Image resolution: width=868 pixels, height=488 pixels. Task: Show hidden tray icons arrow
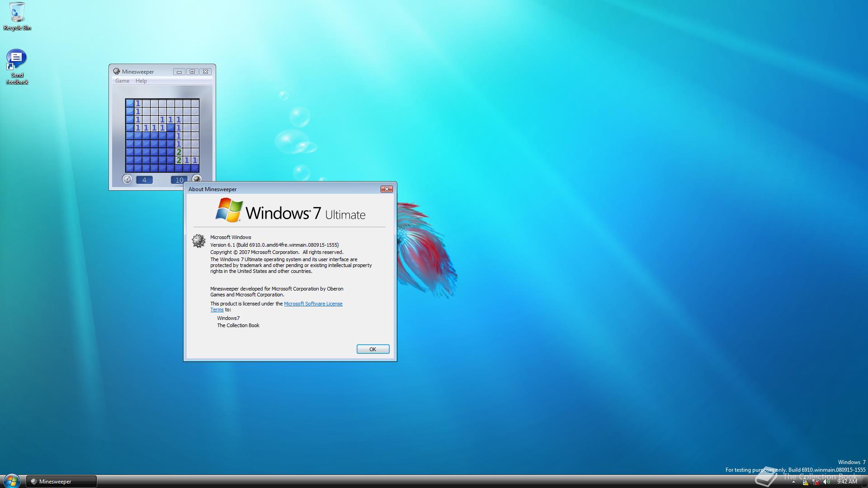click(x=793, y=482)
